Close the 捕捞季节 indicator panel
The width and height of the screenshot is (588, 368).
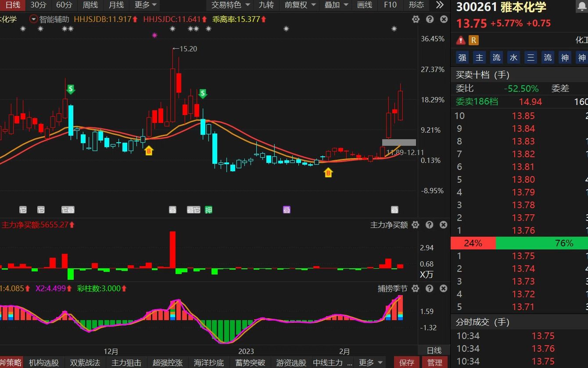[444, 289]
